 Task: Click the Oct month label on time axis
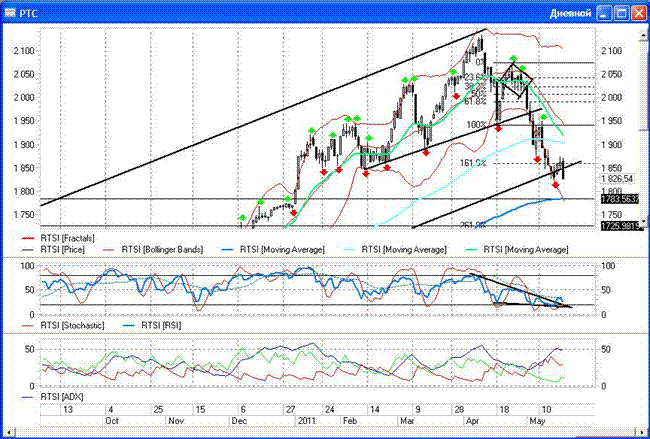pos(112,421)
